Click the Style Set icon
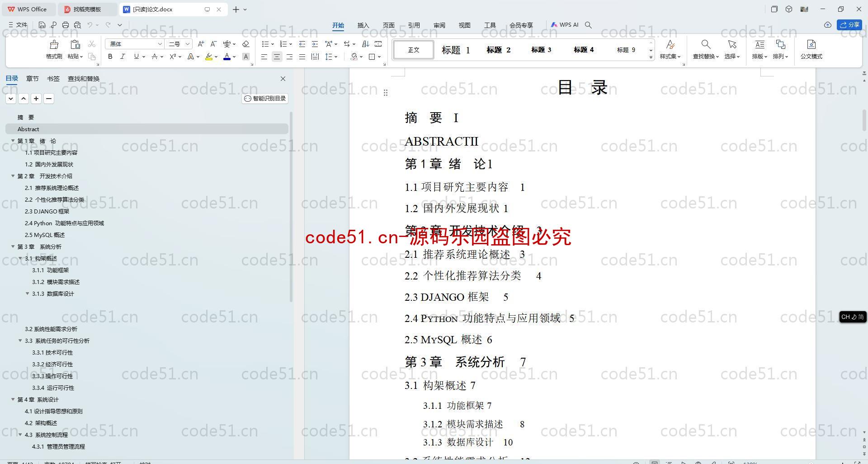Screen dimensions: 868x464 tap(670, 44)
